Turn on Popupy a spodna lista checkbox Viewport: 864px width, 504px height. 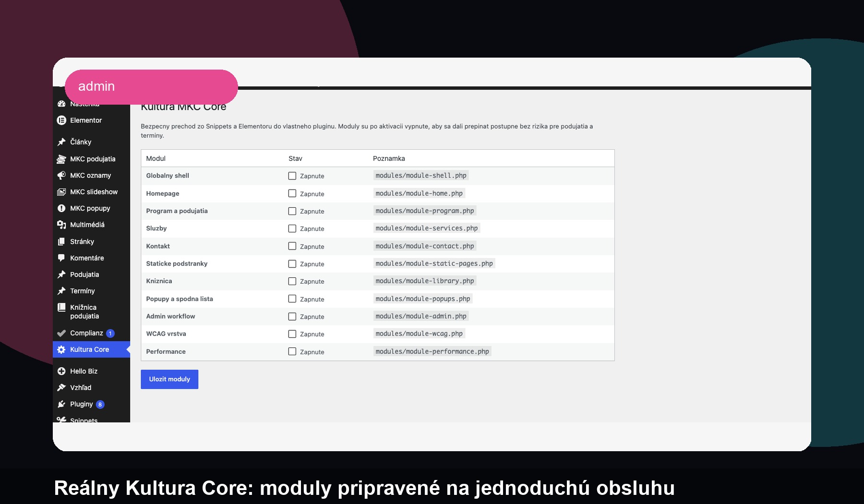point(292,299)
